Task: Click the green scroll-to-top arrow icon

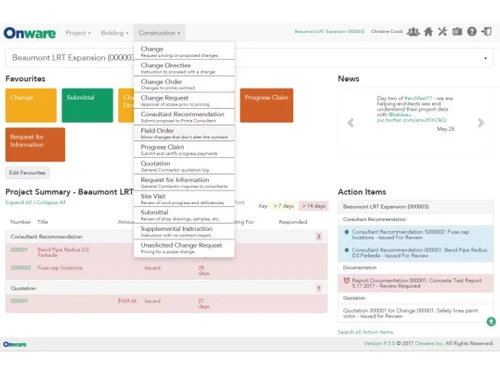Action: (491, 322)
